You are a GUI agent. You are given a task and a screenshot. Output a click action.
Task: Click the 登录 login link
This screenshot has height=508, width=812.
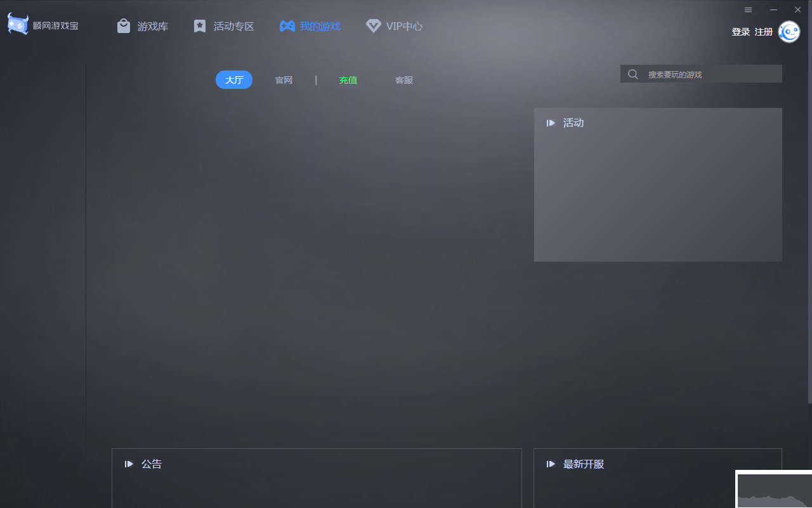click(x=740, y=31)
